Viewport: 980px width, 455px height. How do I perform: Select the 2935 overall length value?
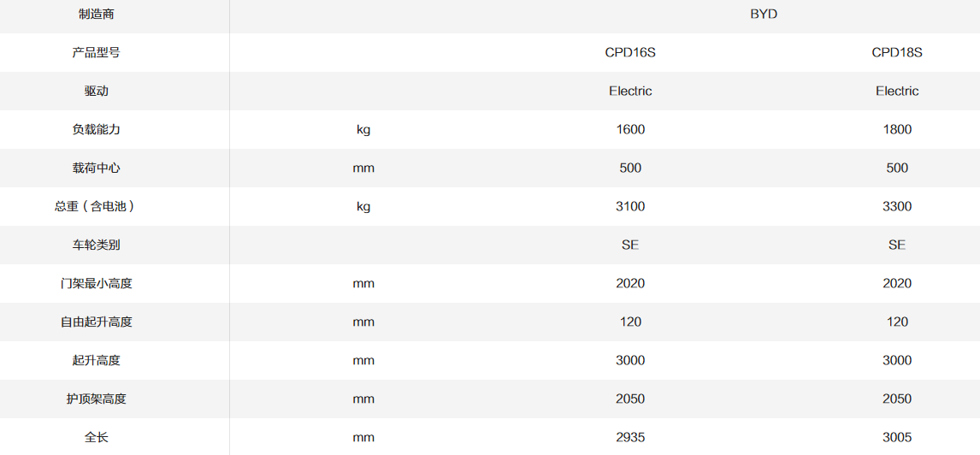click(x=630, y=437)
